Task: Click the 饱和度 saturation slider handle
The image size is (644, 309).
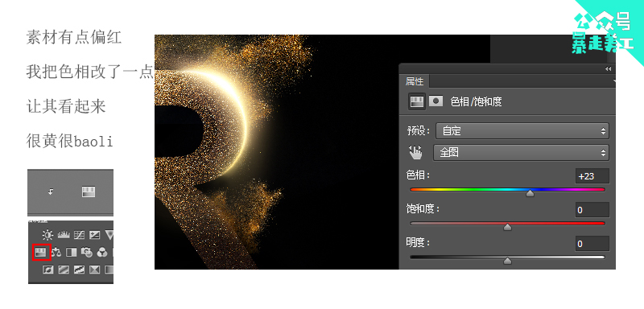Action: 508,227
